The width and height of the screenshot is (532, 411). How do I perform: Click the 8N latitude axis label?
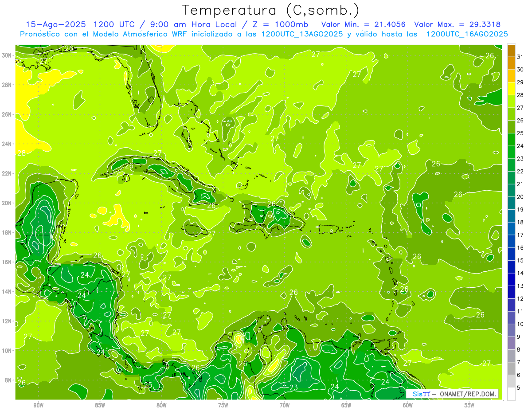[8, 380]
